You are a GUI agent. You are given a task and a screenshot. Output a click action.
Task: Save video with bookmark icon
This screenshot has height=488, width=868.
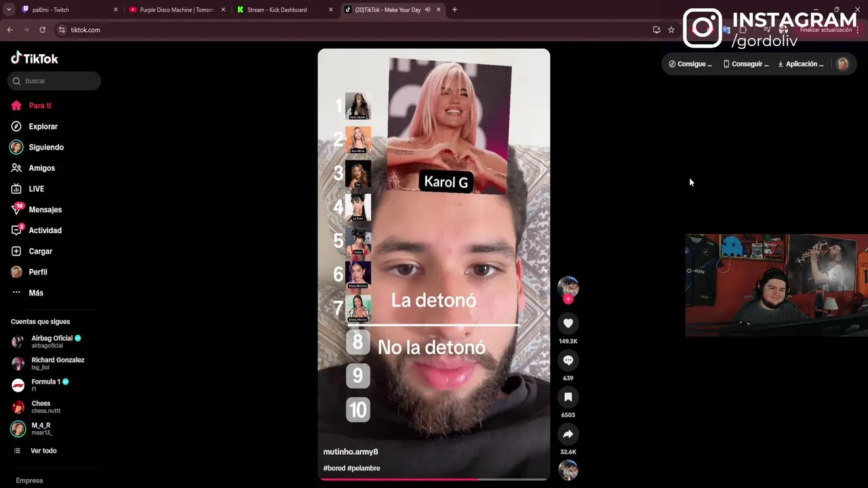568,397
